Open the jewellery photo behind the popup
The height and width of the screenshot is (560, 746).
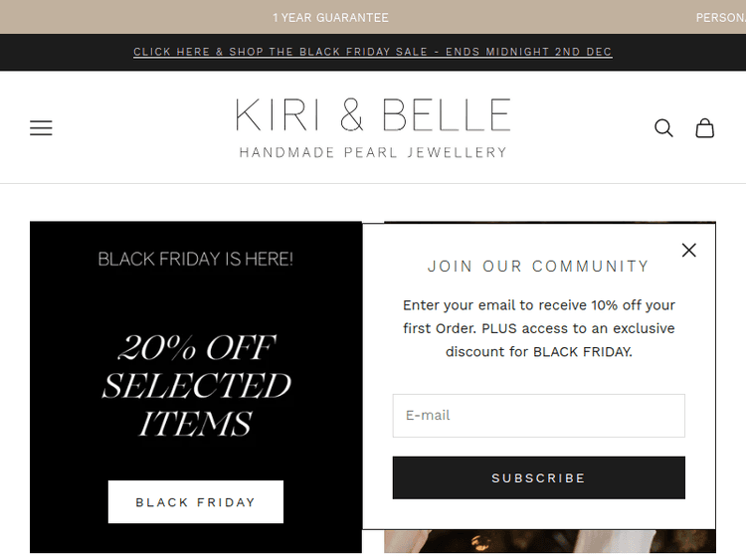tap(549, 541)
